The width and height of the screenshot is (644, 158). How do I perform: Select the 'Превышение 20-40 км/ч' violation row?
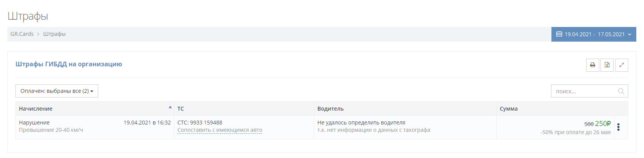(x=51, y=130)
